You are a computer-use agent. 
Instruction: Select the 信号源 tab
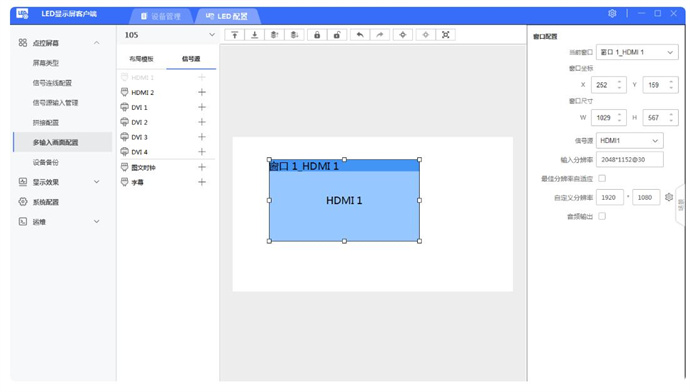coord(191,59)
